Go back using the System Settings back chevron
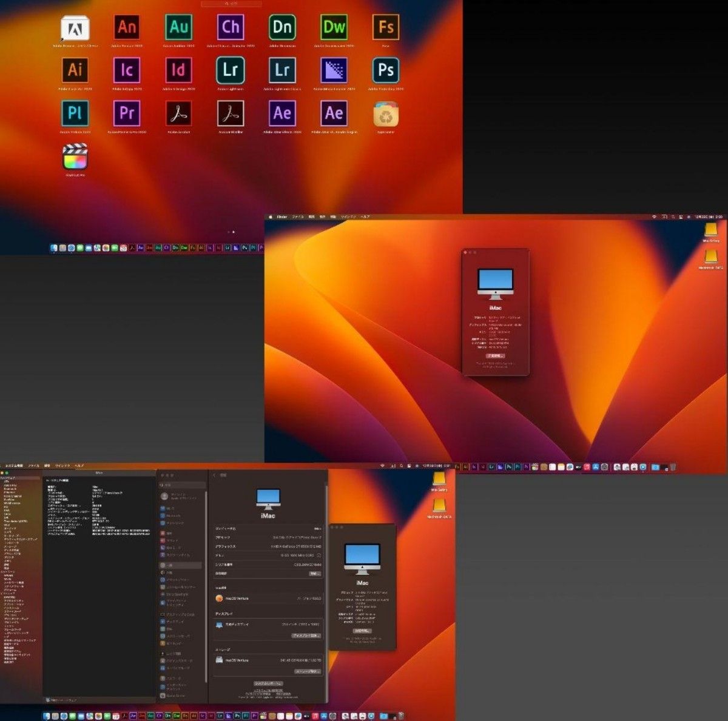728x721 pixels. (x=215, y=475)
